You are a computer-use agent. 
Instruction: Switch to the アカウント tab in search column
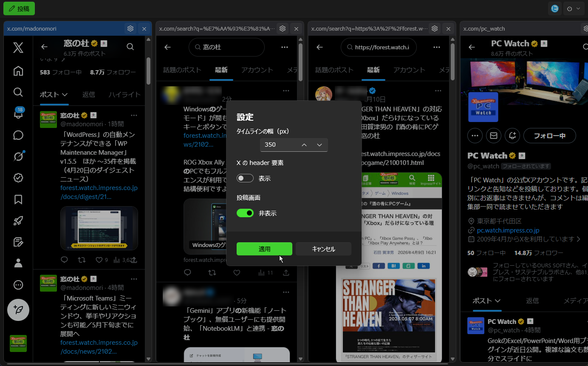coord(257,70)
